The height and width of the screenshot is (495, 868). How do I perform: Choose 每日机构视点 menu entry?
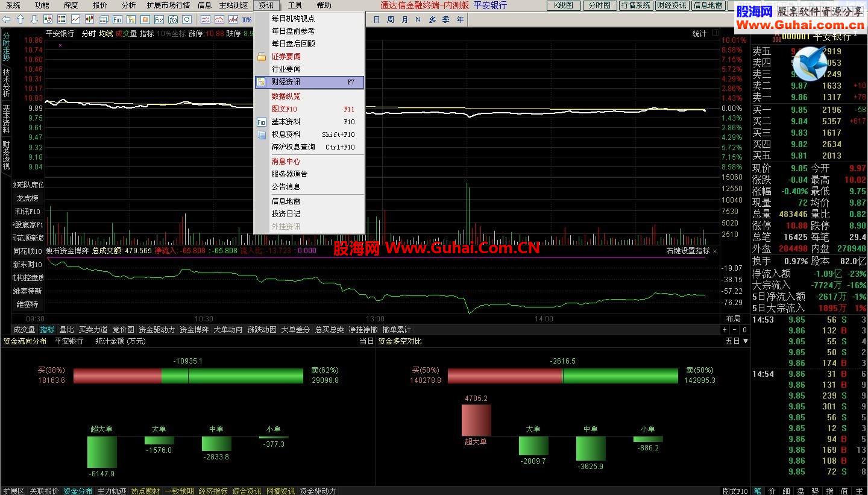coord(309,19)
